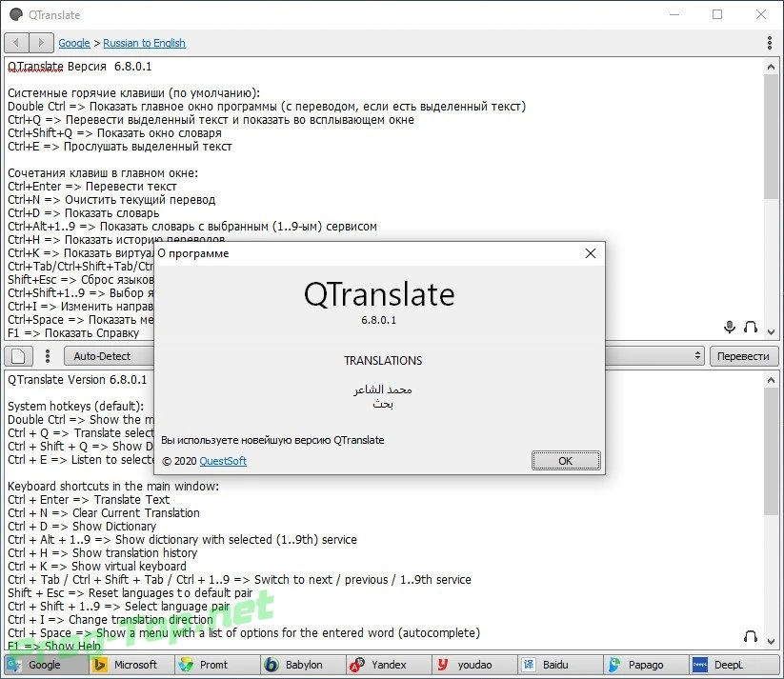The height and width of the screenshot is (679, 784).
Task: Go forward with the right arrow button
Action: 42,43
